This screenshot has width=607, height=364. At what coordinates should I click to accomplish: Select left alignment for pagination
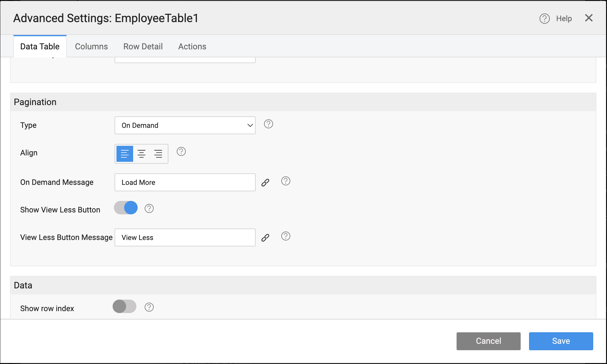point(124,153)
